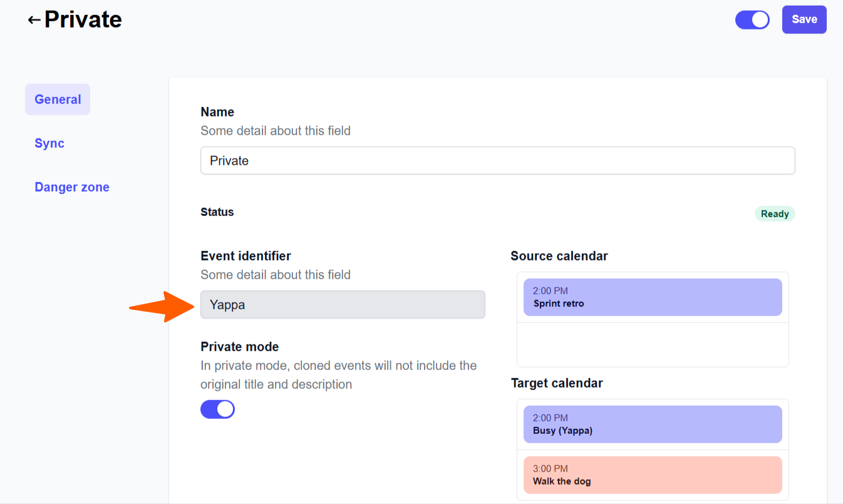Viewport: 843px width, 504px height.
Task: Click the Name input field
Action: pos(497,161)
